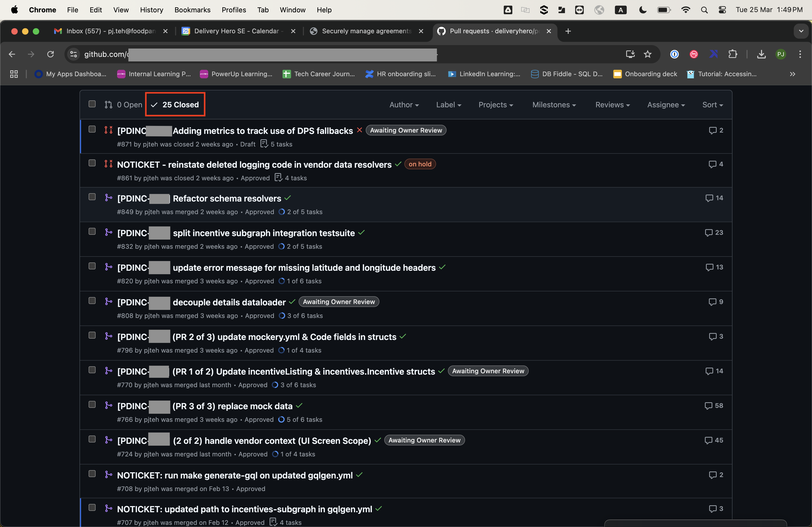Viewport: 812px width, 527px height.
Task: Open the GitHub logo on the Pull requests tab
Action: coord(441,31)
